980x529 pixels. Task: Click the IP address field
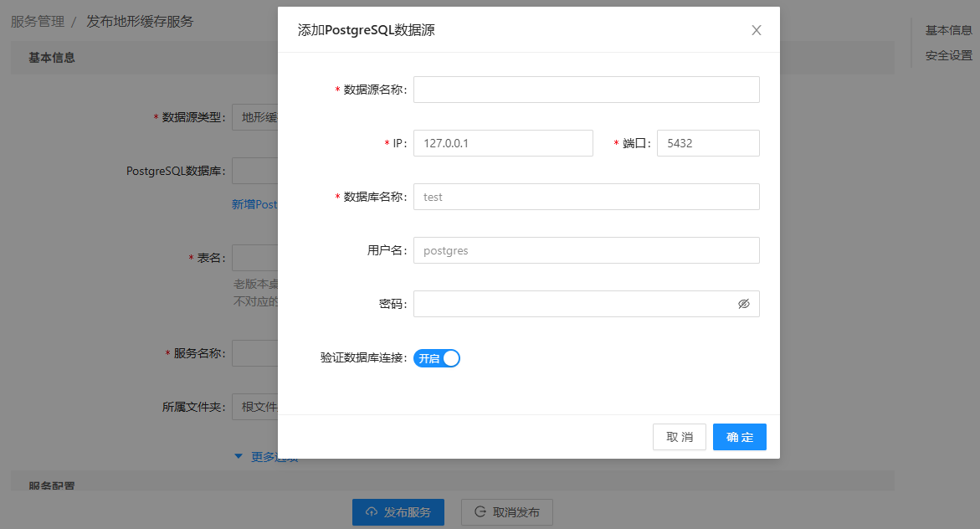(503, 143)
